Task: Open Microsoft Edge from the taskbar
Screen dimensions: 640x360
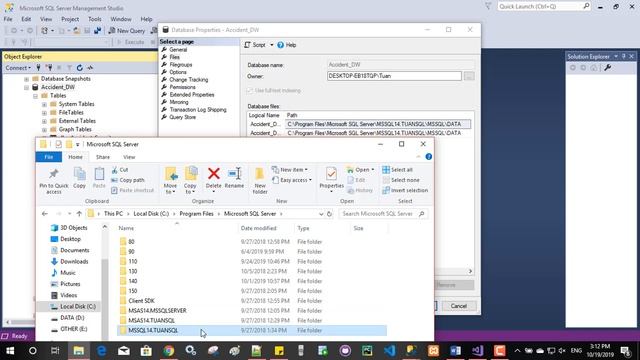Action: (x=101, y=351)
